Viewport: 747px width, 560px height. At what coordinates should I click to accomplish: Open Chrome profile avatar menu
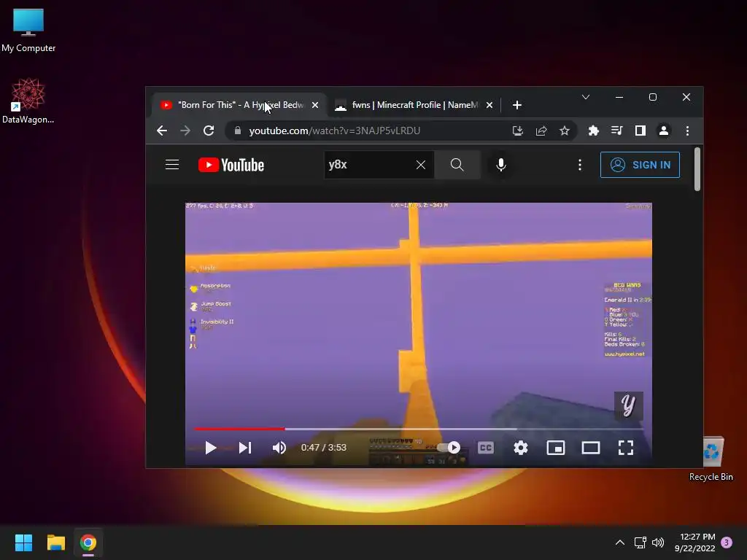tap(664, 131)
